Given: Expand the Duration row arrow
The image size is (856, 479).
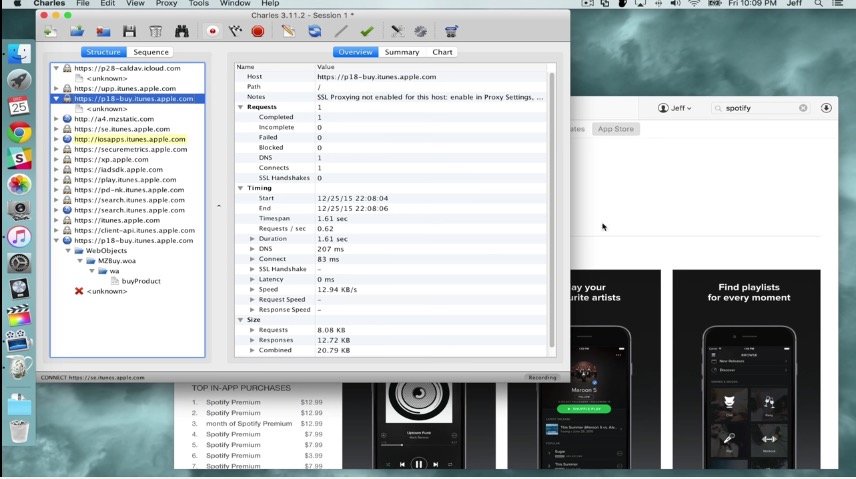Looking at the screenshot, I should pyautogui.click(x=252, y=239).
